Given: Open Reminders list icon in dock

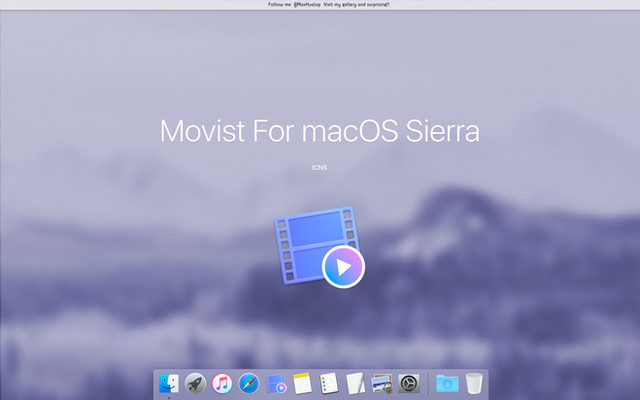Looking at the screenshot, I should pyautogui.click(x=329, y=384).
